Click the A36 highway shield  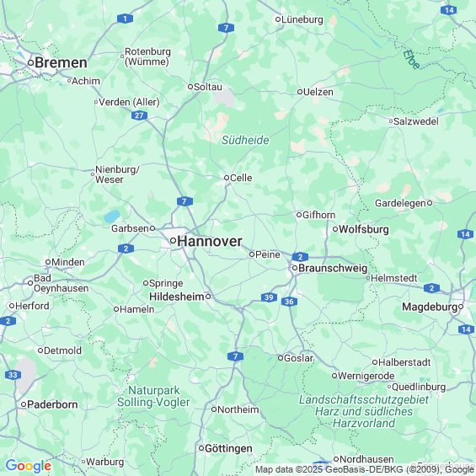(289, 302)
